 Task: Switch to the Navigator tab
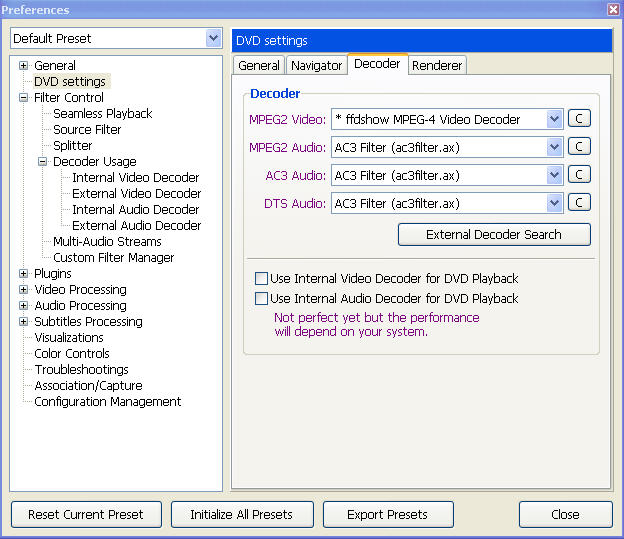click(316, 66)
